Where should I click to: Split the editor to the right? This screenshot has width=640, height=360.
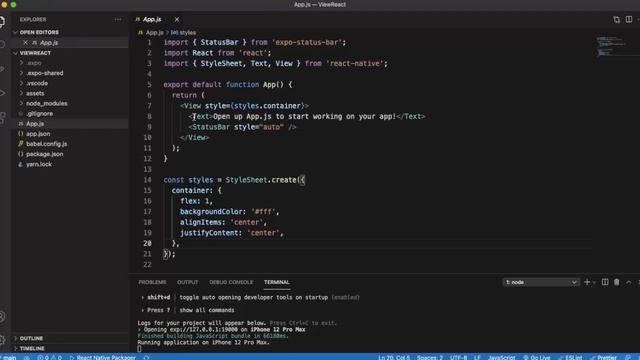[629, 20]
